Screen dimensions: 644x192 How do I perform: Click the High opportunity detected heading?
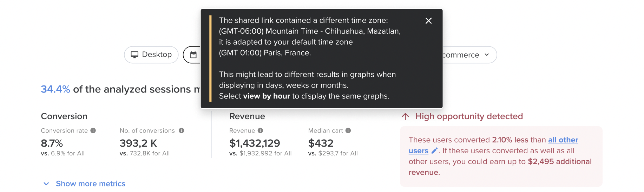tap(469, 116)
